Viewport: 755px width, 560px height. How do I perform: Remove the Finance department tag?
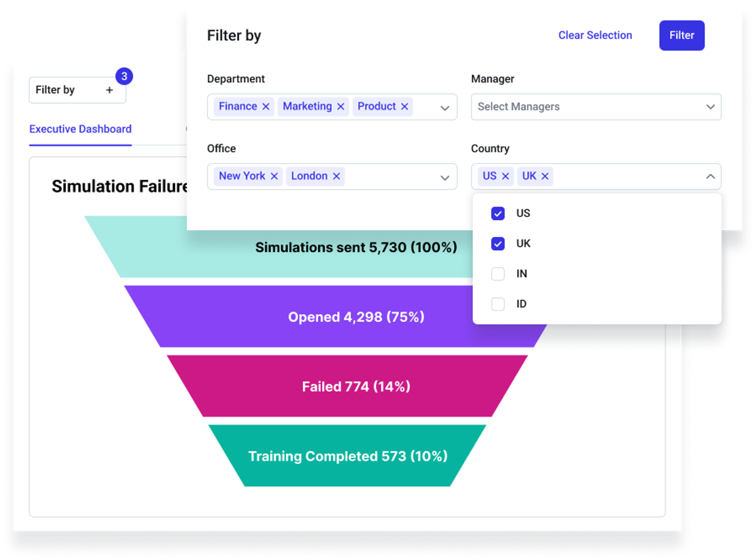(266, 107)
